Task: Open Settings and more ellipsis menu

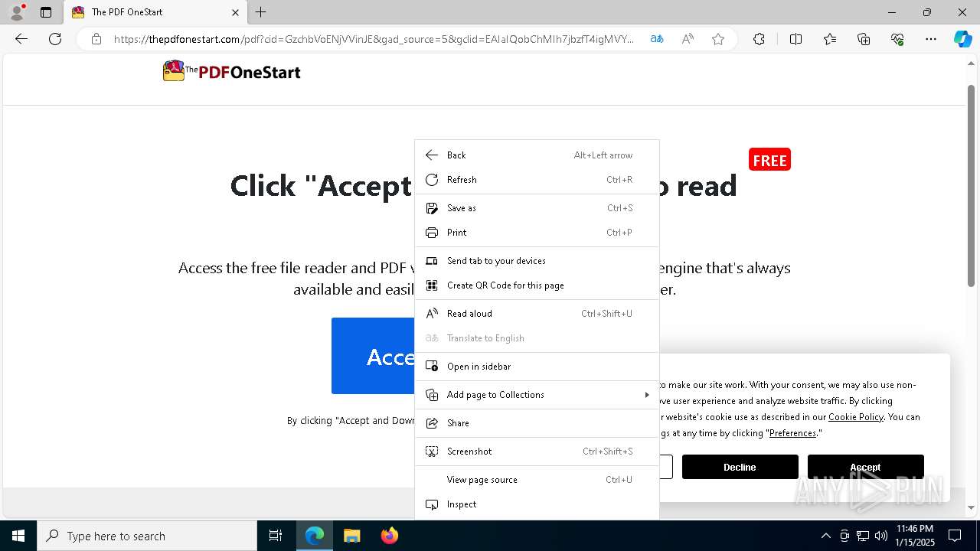Action: pos(931,39)
